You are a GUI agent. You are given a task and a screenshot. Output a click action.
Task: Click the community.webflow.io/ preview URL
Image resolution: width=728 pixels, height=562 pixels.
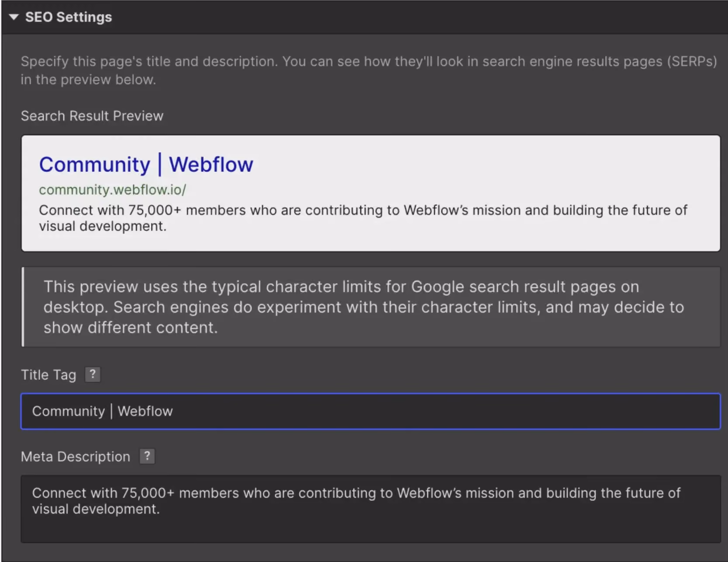pos(113,190)
